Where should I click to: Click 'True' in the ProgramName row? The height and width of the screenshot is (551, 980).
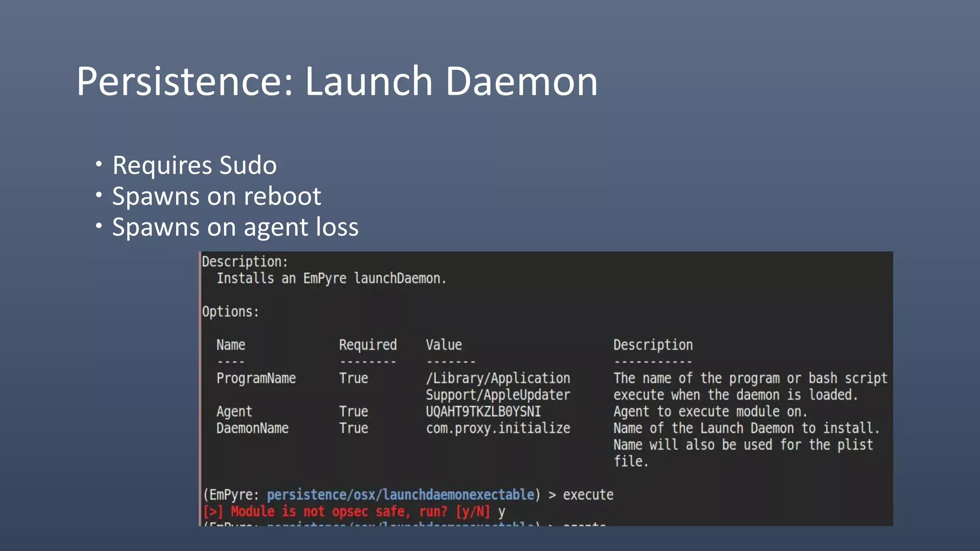(x=354, y=378)
